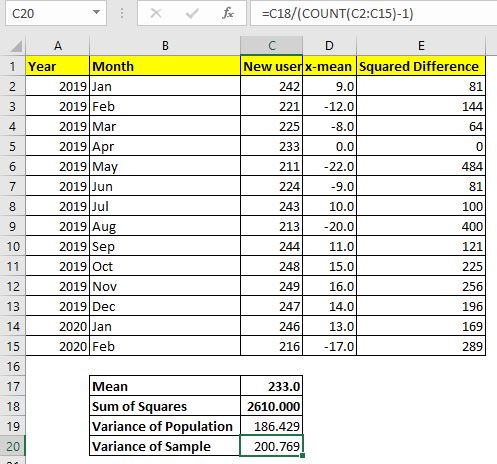This screenshot has height=464, width=497.
Task: Click the Squared Difference header cell
Action: coord(421,66)
